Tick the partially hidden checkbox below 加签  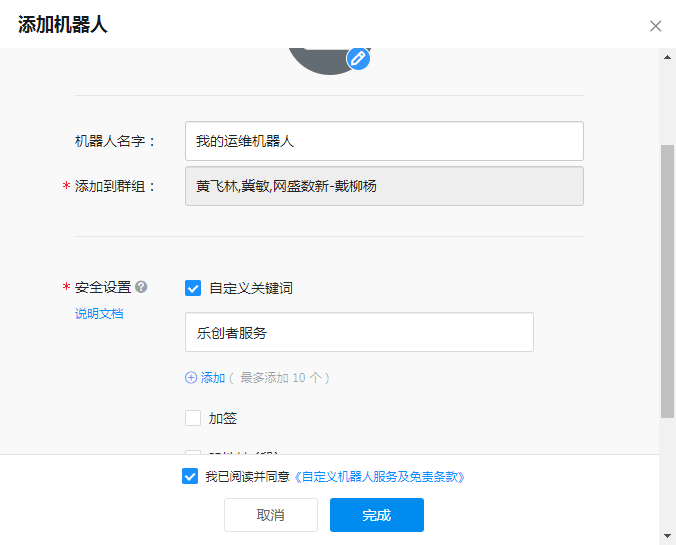tap(193, 452)
